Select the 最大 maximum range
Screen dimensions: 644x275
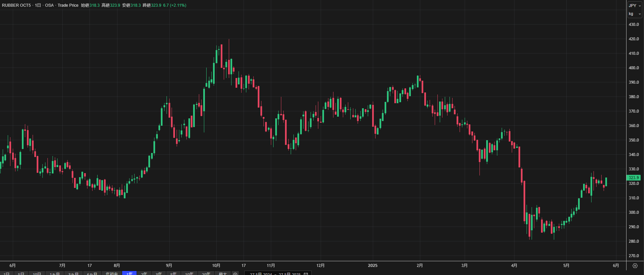click(223, 274)
